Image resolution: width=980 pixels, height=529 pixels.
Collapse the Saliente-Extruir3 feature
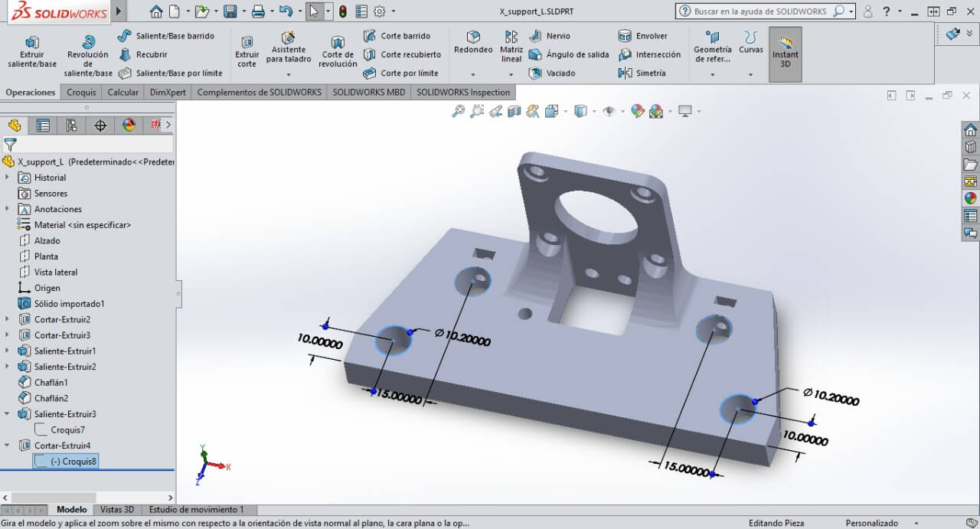[7, 414]
